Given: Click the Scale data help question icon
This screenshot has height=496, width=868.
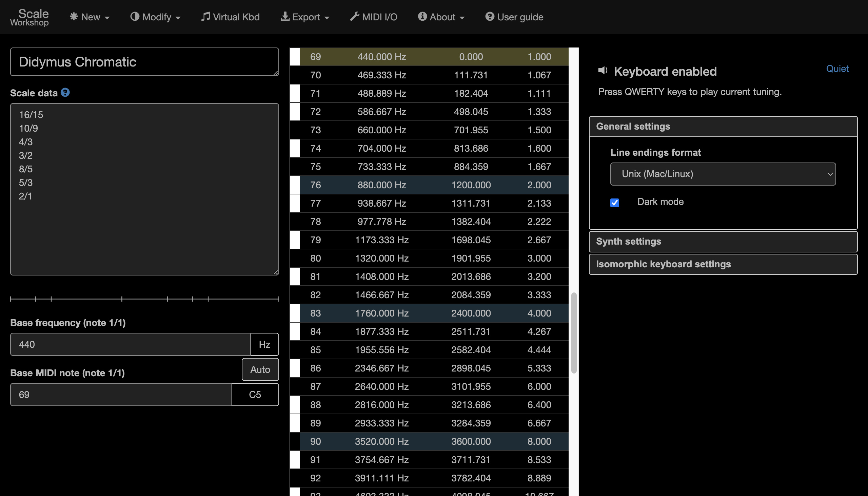Looking at the screenshot, I should [65, 92].
